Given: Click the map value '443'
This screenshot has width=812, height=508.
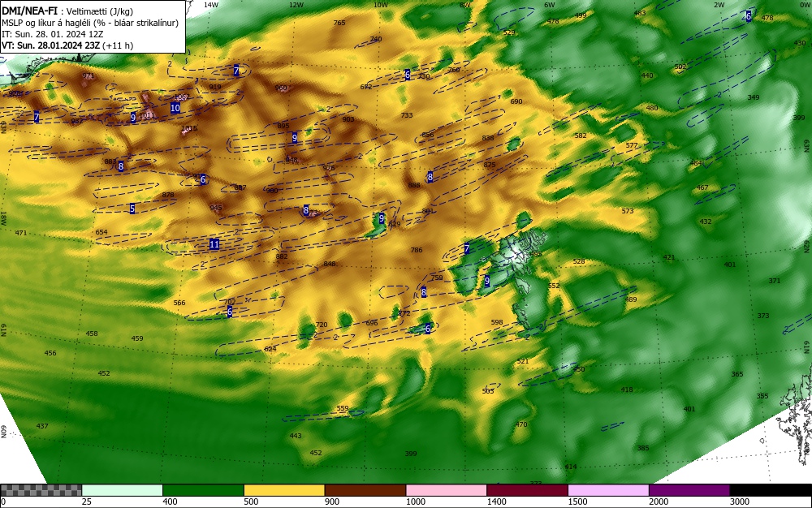Looking at the screenshot, I should point(296,436).
